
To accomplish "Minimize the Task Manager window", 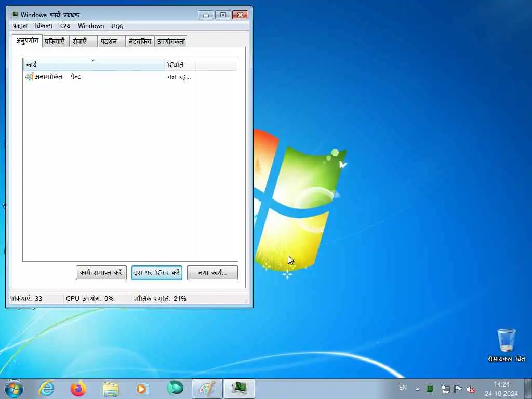I will point(206,15).
